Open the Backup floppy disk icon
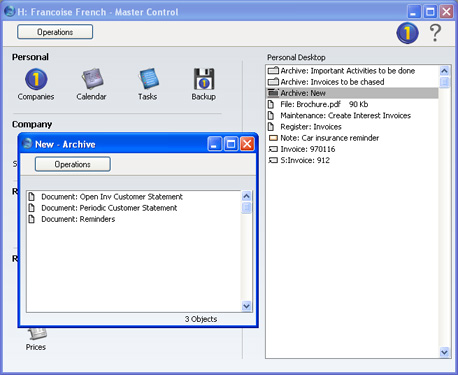Image resolution: width=458 pixels, height=375 pixels. [x=204, y=79]
